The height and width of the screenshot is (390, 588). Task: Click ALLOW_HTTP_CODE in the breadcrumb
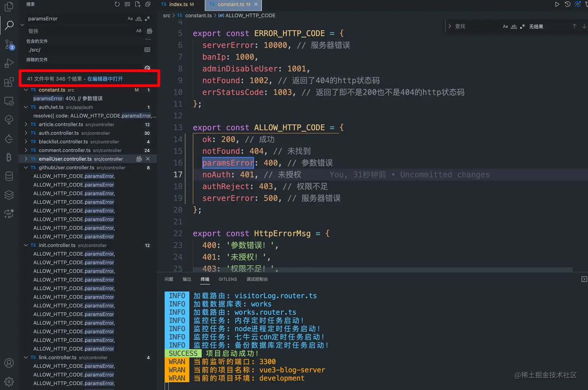250,16
